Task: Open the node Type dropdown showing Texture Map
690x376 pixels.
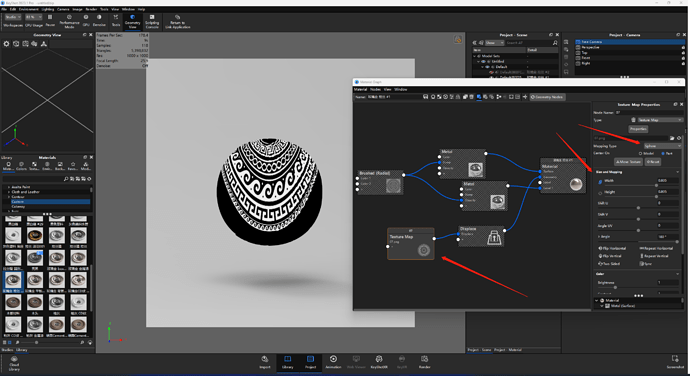Action: coord(660,120)
